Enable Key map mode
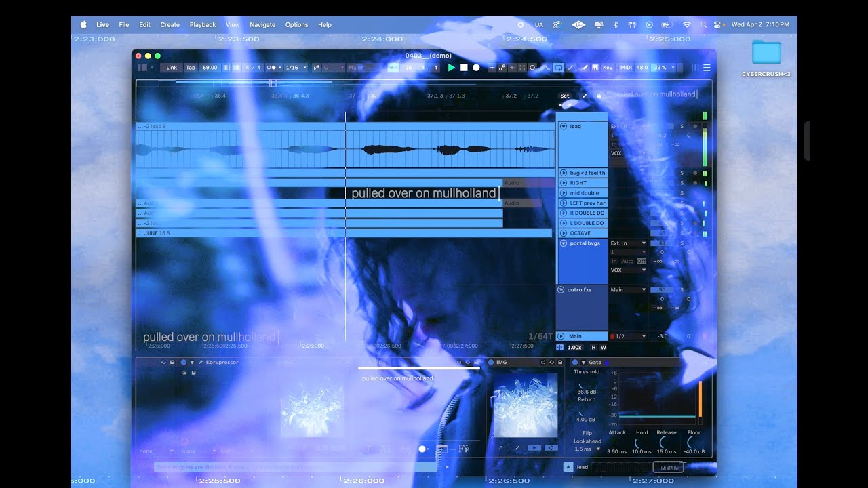Screen dimensions: 868x488 608,68
